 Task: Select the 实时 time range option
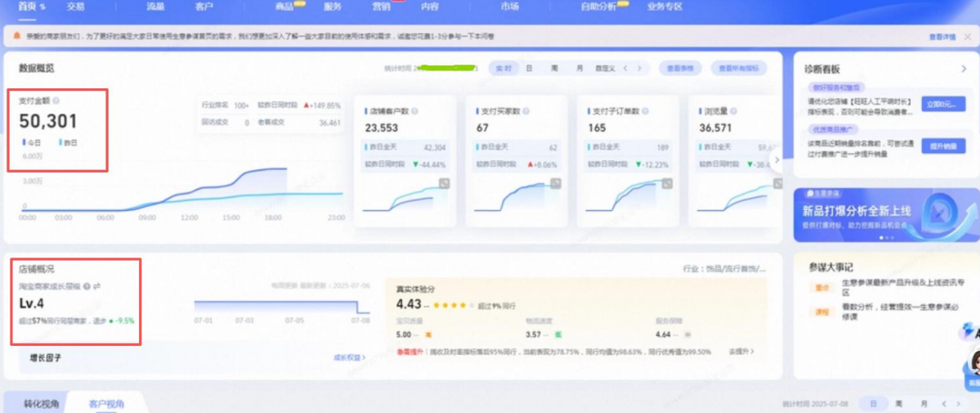coord(503,69)
